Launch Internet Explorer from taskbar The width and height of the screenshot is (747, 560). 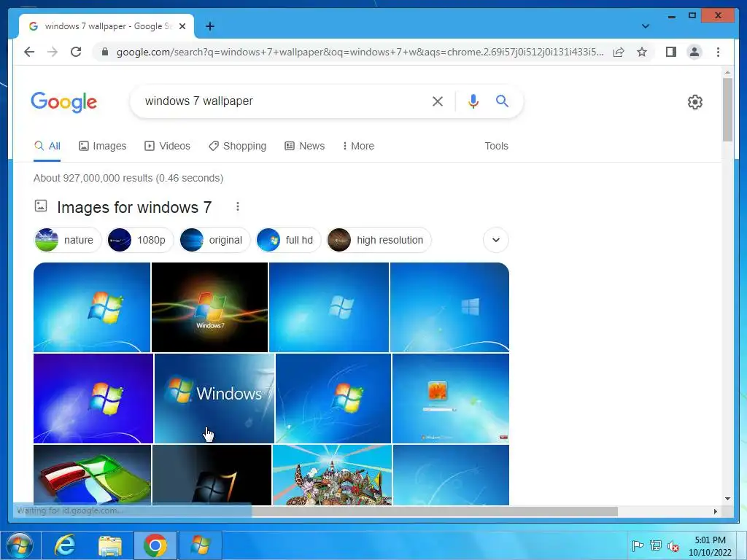pos(65,545)
